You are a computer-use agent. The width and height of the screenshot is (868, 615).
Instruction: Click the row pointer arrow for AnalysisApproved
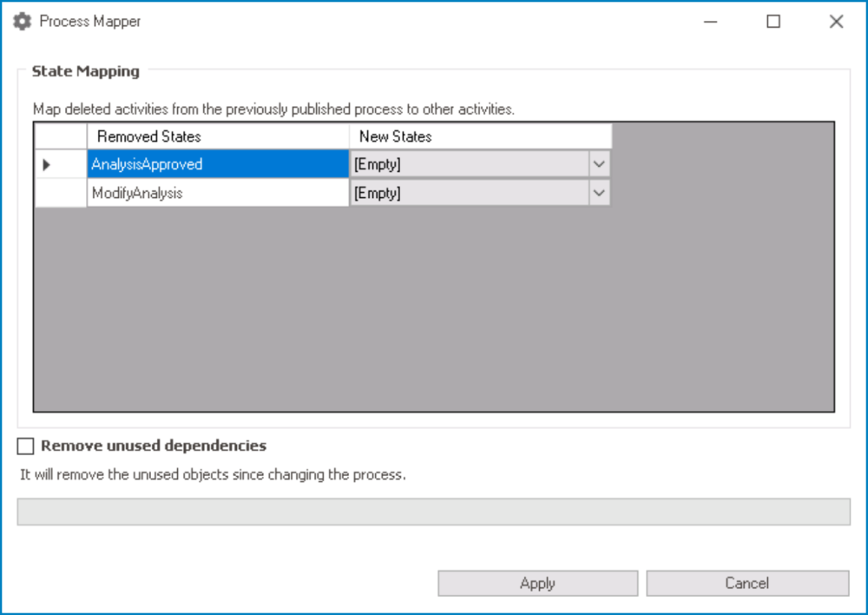(x=47, y=164)
